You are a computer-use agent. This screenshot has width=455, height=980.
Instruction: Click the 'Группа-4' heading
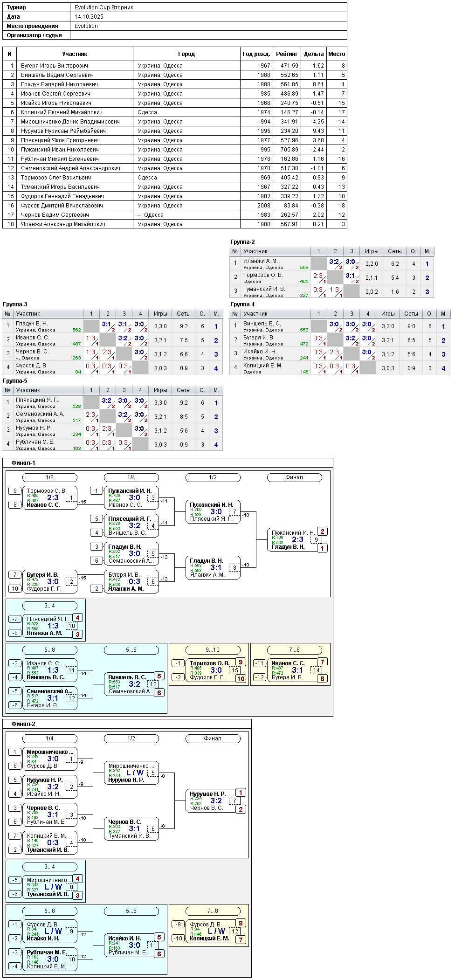click(x=242, y=304)
